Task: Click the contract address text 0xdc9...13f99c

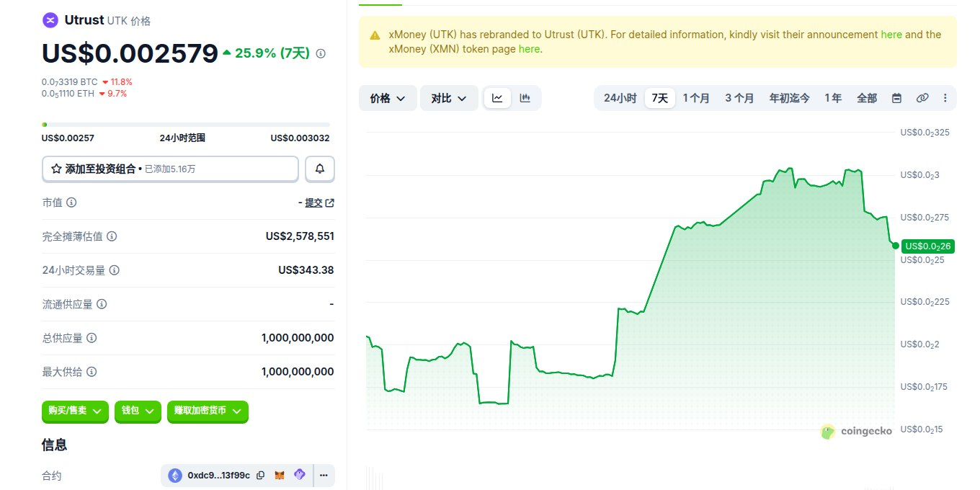Action: click(x=219, y=476)
